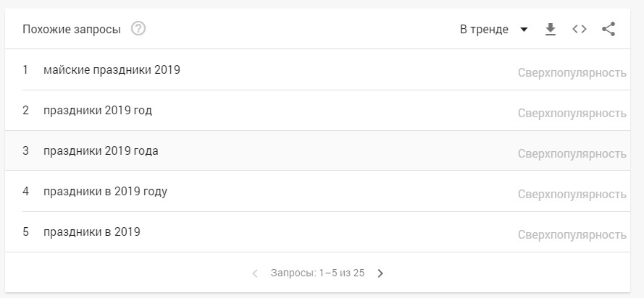Open the "В тренде" sort dropdown
The image size is (644, 298).
click(x=485, y=30)
